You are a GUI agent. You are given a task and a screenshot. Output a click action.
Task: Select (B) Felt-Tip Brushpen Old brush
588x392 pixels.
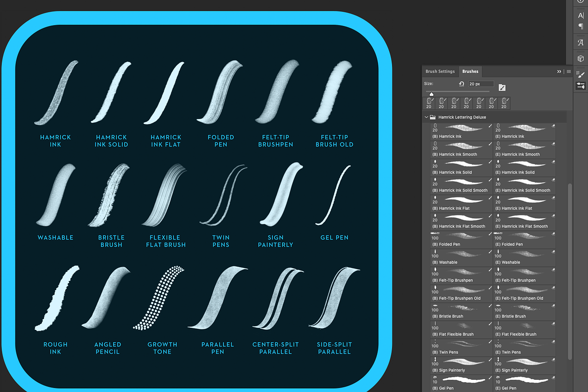click(x=462, y=294)
